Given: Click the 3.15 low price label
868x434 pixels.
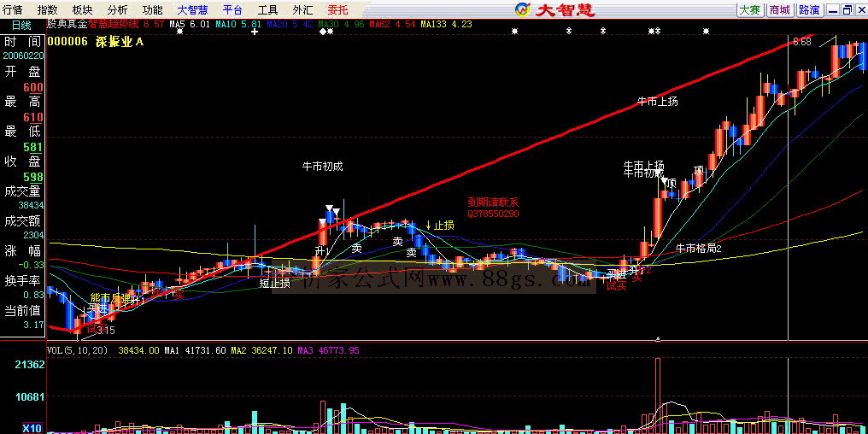Looking at the screenshot, I should (105, 331).
